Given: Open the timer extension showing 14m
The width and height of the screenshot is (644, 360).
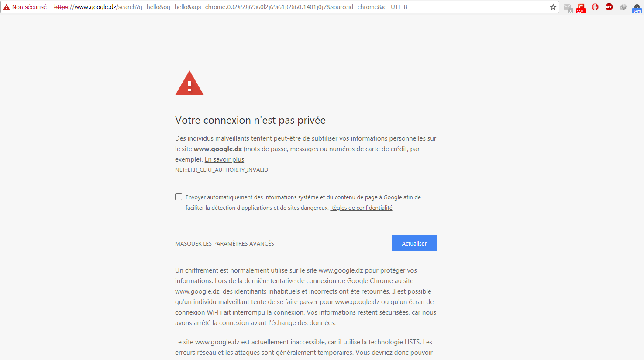Looking at the screenshot, I should (x=637, y=8).
